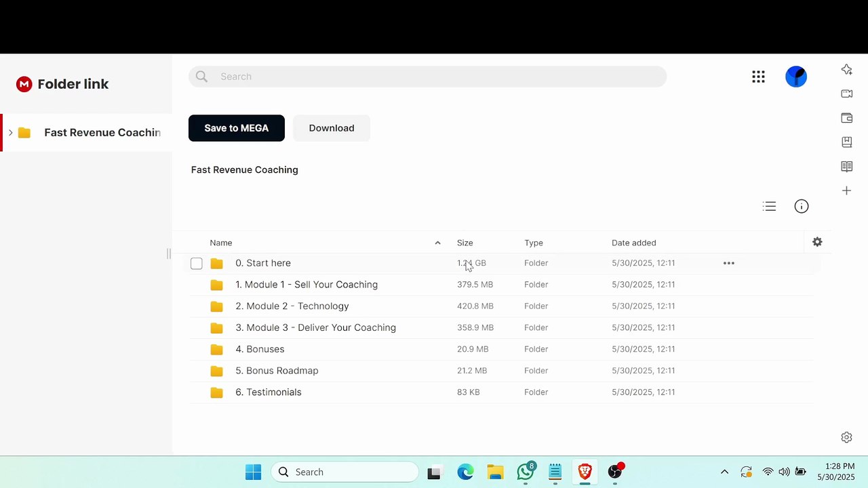868x488 pixels.
Task: Open the folder info panel icon
Action: click(x=802, y=206)
